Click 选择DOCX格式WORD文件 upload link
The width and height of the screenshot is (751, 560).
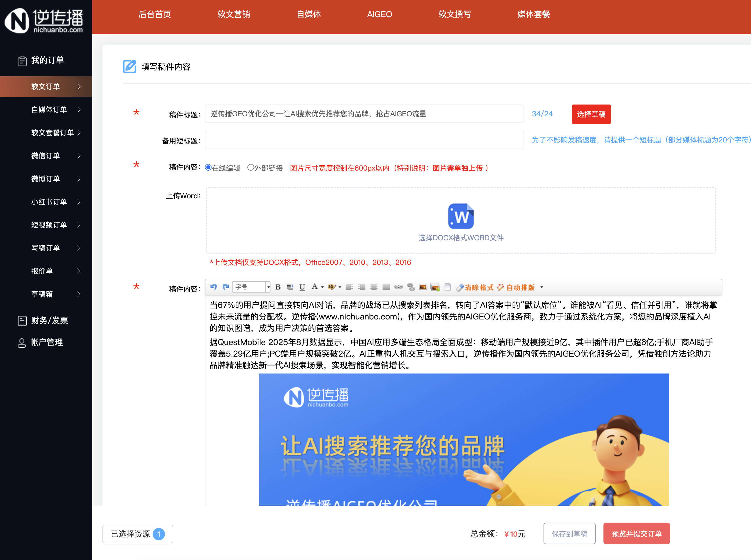click(x=461, y=238)
